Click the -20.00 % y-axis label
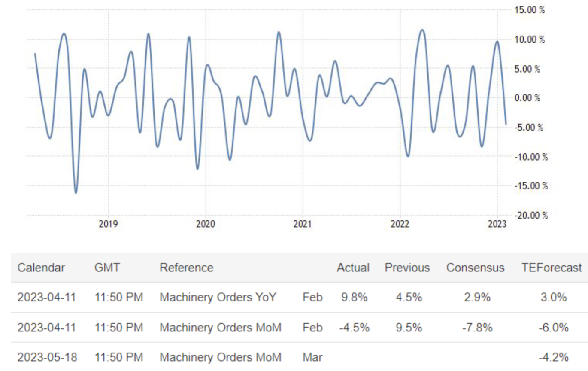Screen dimensions: 588x371 (530, 215)
